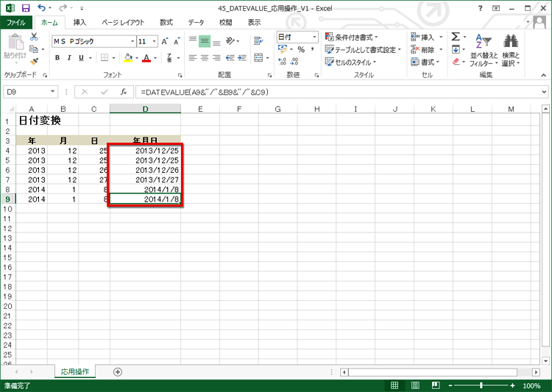Image resolution: width=552 pixels, height=392 pixels.
Task: Toggle center text horizontally
Action: point(205,57)
